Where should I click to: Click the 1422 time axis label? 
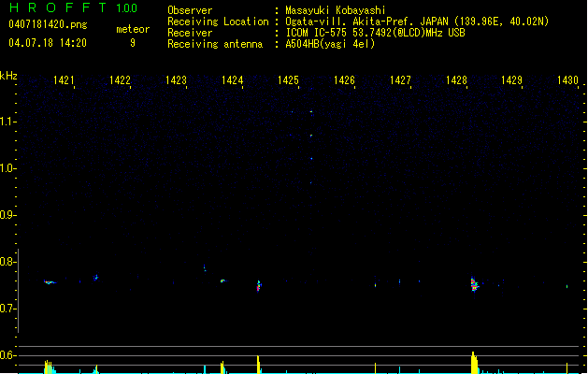tap(120, 79)
